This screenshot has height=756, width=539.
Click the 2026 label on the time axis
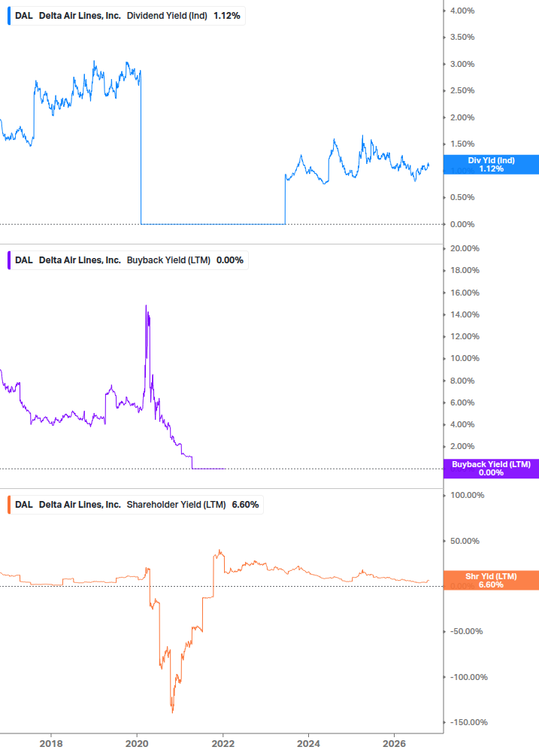coord(394,743)
